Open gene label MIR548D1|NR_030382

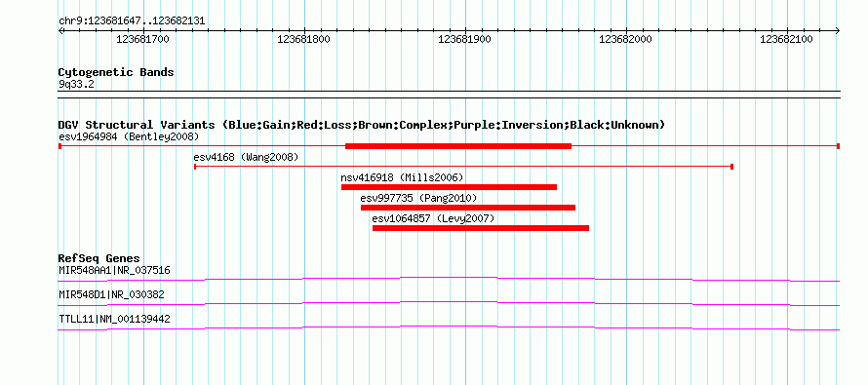111,294
